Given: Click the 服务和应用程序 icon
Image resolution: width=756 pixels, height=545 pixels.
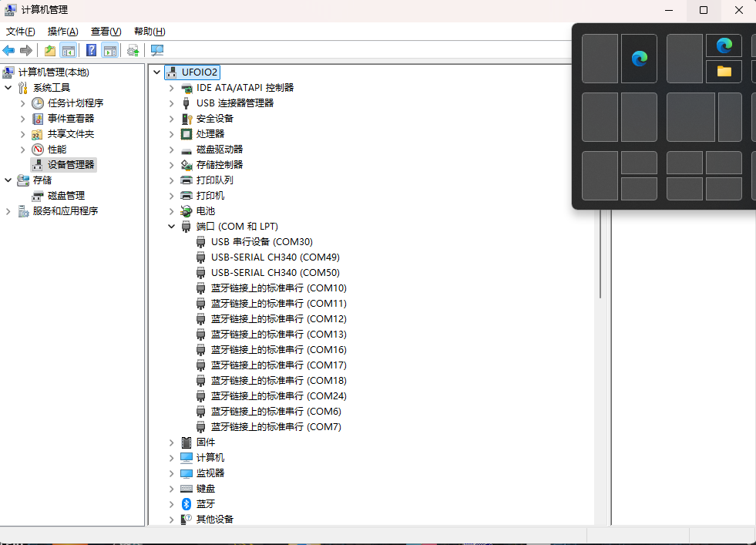Looking at the screenshot, I should [23, 211].
